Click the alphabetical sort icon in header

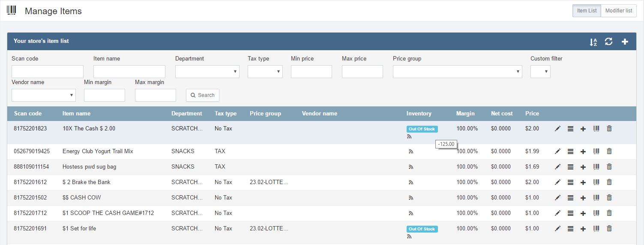pos(593,42)
